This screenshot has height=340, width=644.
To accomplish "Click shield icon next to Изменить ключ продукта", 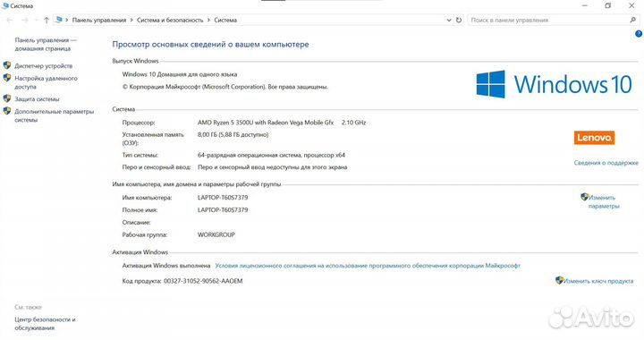I will click(x=559, y=280).
